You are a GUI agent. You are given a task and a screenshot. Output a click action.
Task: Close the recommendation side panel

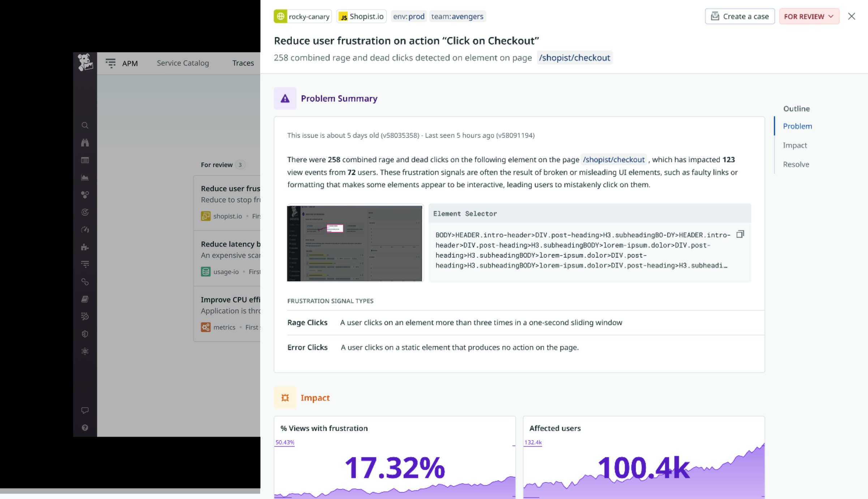coord(852,17)
